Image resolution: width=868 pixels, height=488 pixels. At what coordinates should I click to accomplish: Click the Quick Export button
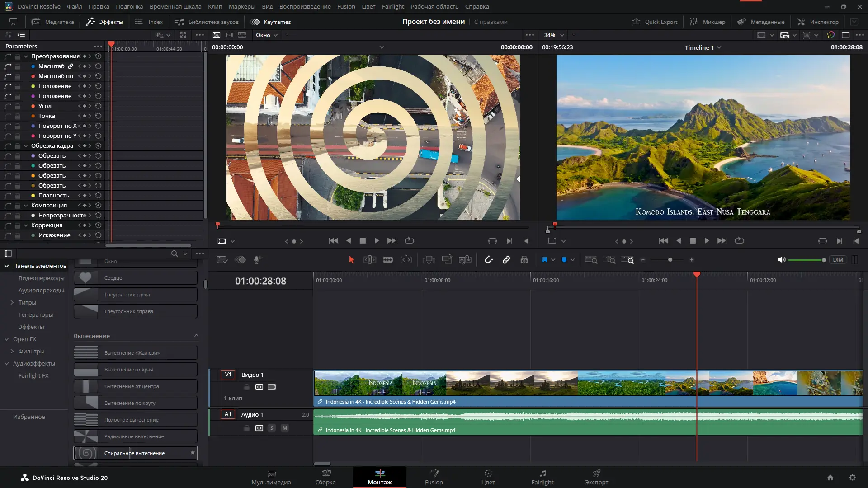[x=654, y=22]
